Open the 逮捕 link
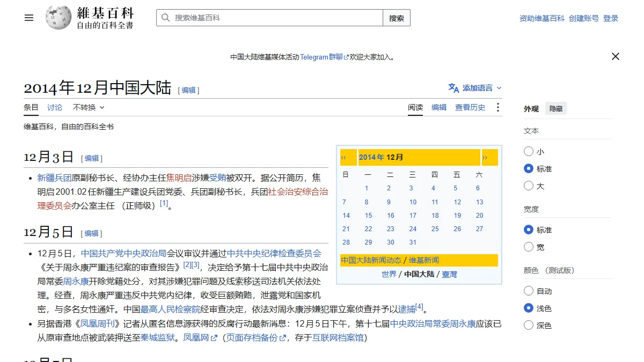The height and width of the screenshot is (362, 644). 406,309
